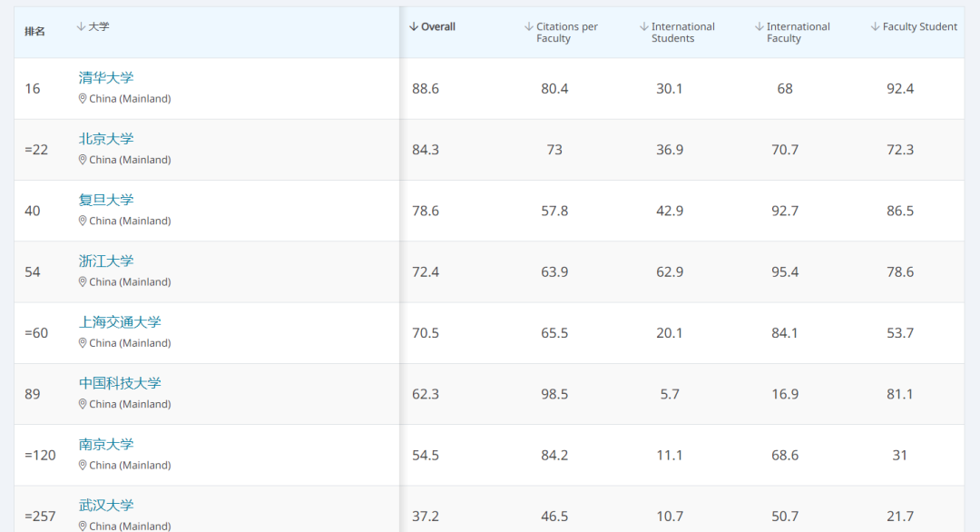The width and height of the screenshot is (980, 532).
Task: Click sort arrow beside 大学 header
Action: point(81,27)
